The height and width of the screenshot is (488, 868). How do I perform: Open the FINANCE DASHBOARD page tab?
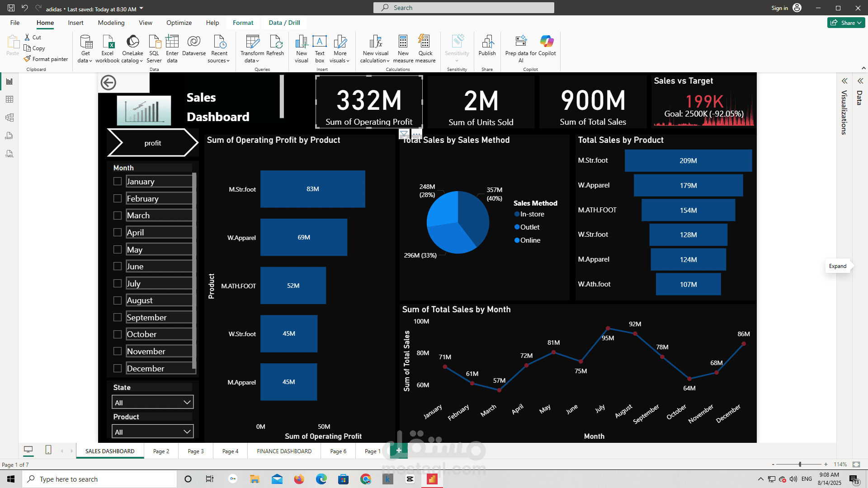284,451
